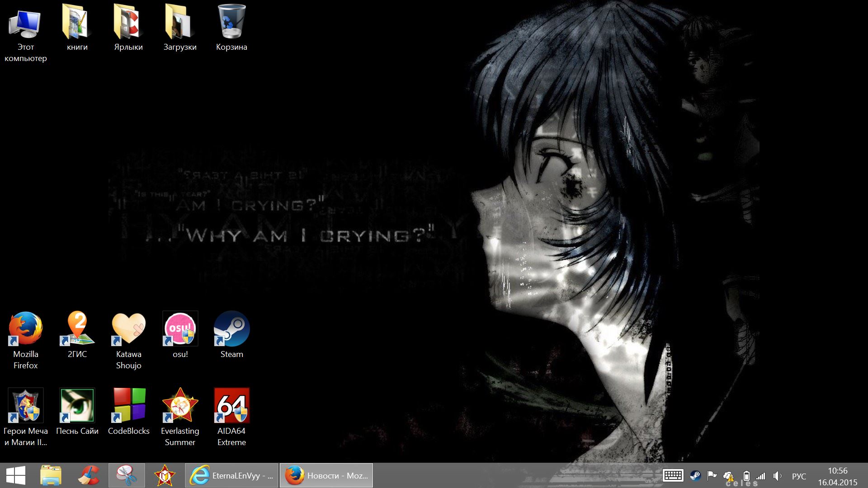Select the Steam desktop shortcut
Screen dimensions: 868x488
231,329
